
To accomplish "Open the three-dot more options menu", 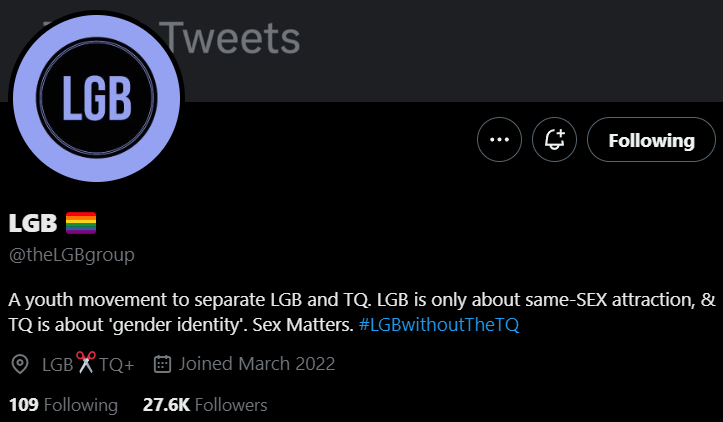I will [499, 140].
